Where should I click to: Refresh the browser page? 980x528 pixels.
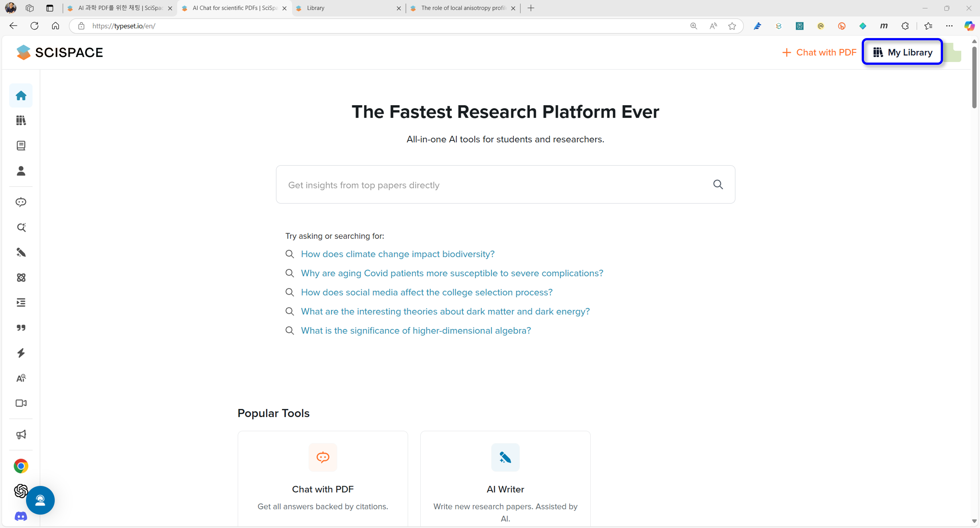pyautogui.click(x=34, y=26)
